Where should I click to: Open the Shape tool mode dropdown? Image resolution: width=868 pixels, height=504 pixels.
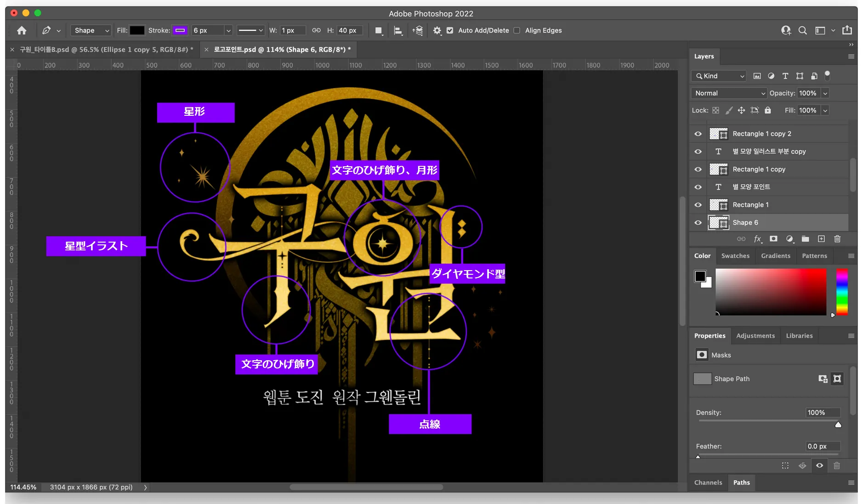coord(91,30)
